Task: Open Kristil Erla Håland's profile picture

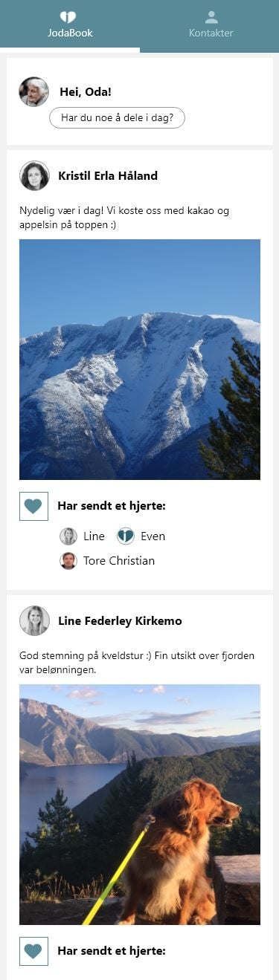Action: [x=34, y=176]
